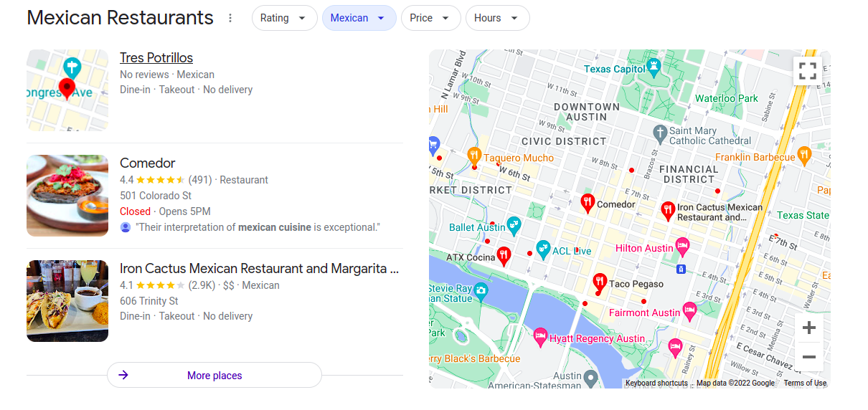Image resolution: width=868 pixels, height=410 pixels.
Task: Select the ATX Cocina map pin
Action: [x=504, y=256]
